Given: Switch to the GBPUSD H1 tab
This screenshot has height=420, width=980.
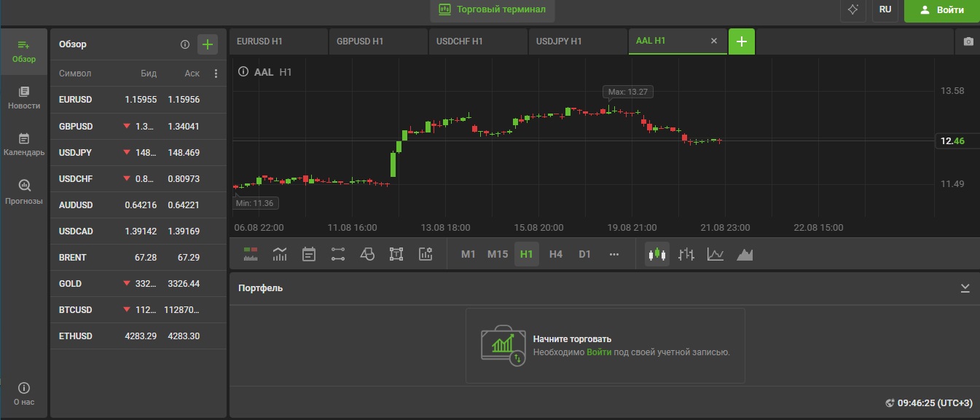Looking at the screenshot, I should coord(377,41).
